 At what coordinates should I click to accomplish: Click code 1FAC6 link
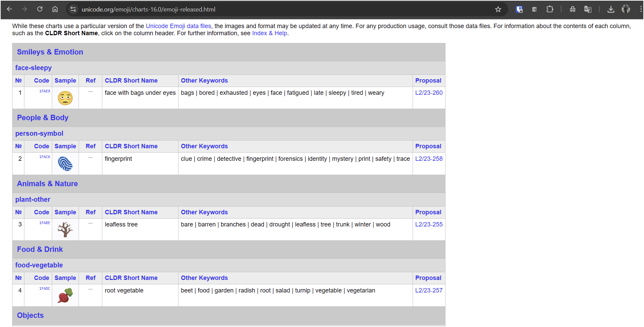[44, 157]
